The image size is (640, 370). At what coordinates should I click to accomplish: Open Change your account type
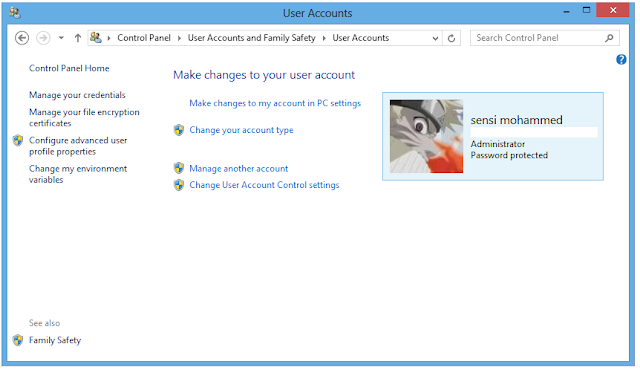tap(241, 130)
